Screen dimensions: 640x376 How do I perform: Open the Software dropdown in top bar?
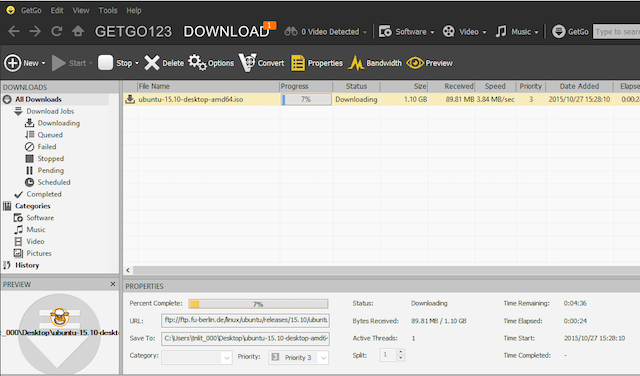pos(406,31)
